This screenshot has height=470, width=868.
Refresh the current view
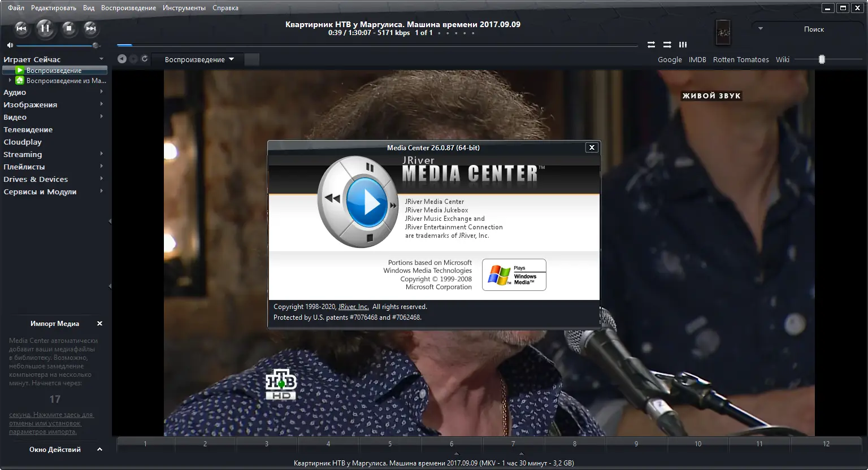point(145,59)
